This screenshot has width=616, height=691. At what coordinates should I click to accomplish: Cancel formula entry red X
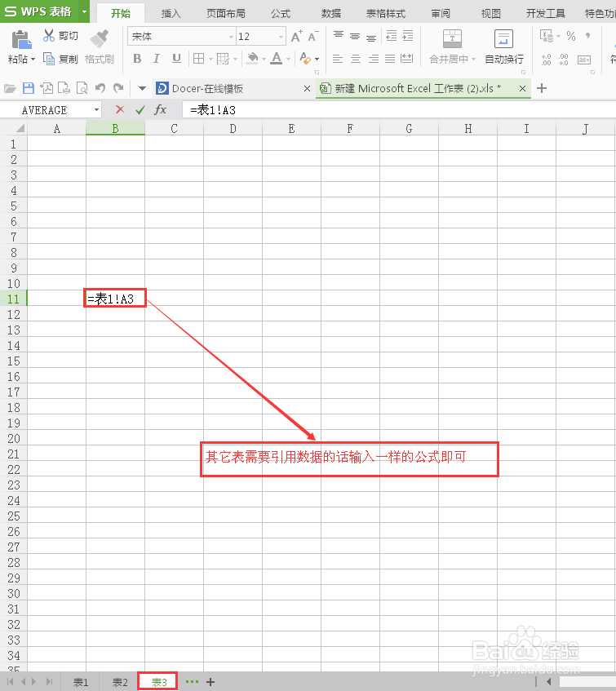click(120, 109)
